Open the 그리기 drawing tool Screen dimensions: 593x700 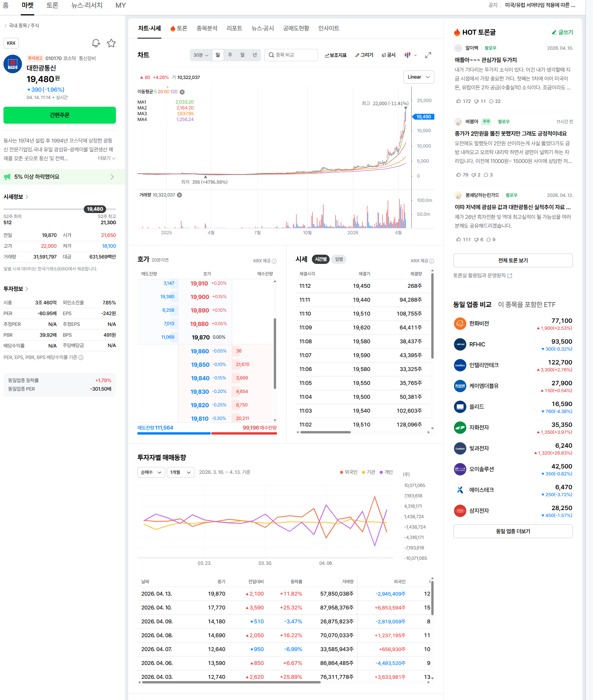point(364,55)
